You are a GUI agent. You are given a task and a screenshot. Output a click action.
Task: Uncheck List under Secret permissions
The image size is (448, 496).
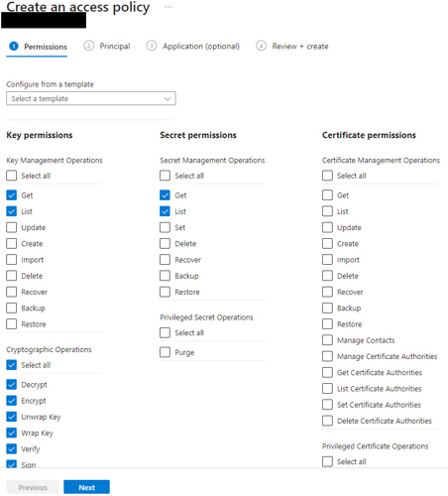coord(165,211)
